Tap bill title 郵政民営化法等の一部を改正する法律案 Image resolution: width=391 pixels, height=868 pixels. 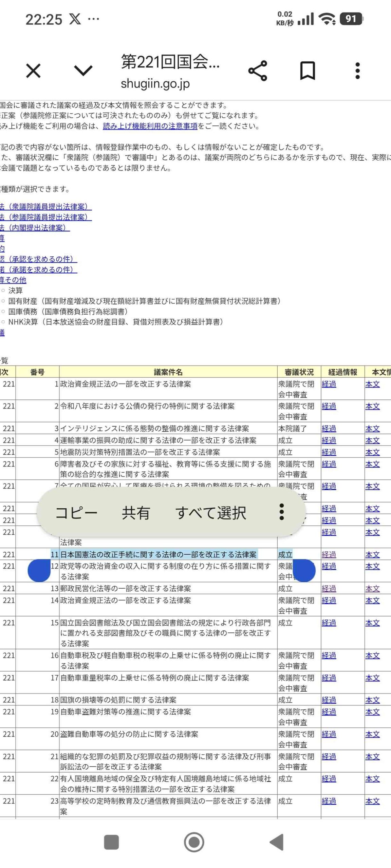pyautogui.click(x=126, y=589)
